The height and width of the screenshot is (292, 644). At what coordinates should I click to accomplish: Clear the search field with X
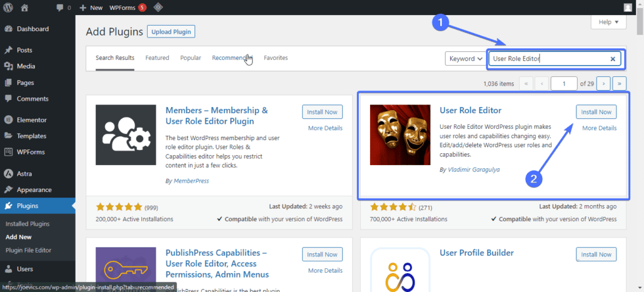[612, 59]
